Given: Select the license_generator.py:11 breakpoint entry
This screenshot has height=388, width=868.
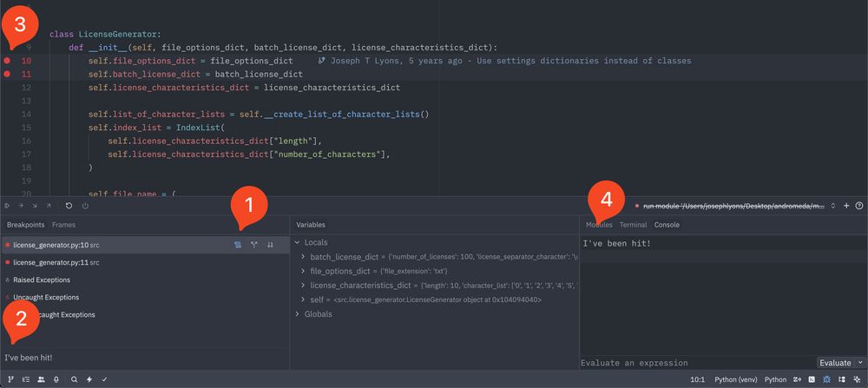Looking at the screenshot, I should 145,262.
